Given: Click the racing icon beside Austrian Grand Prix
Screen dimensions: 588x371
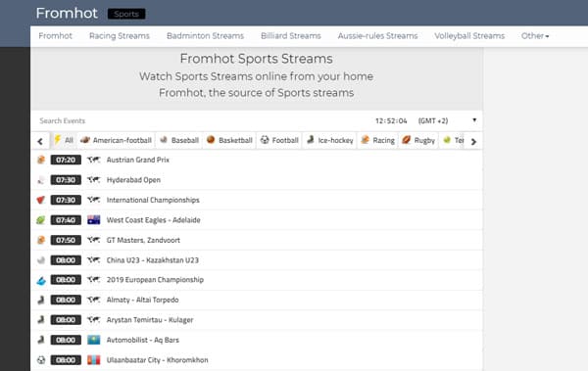Looking at the screenshot, I should (x=41, y=160).
